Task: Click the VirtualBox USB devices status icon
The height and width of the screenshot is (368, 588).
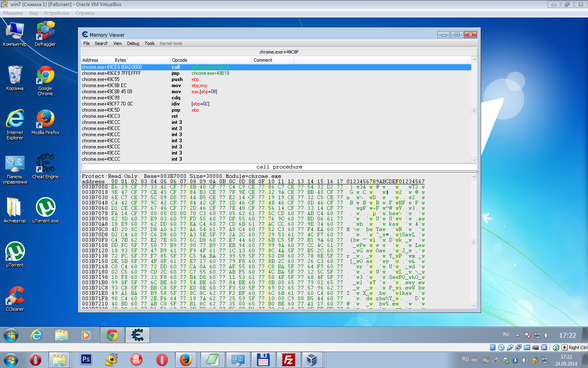Action: pyautogui.click(x=510, y=348)
